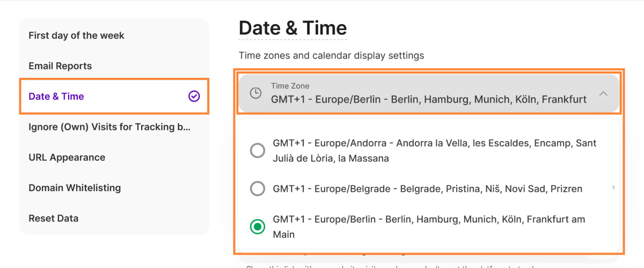Screen dimensions: 644x268
Task: Click the checkmark icon beside Date & Time
Action: point(194,96)
